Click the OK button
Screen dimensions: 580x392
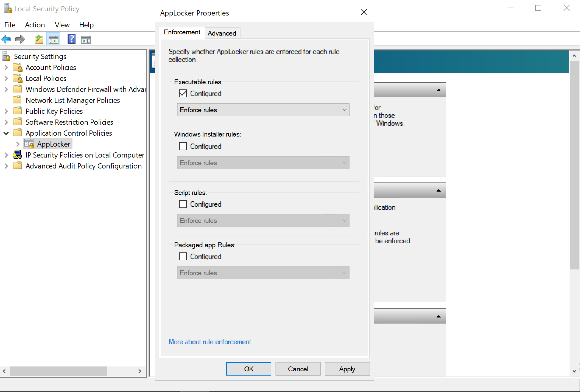pos(248,369)
